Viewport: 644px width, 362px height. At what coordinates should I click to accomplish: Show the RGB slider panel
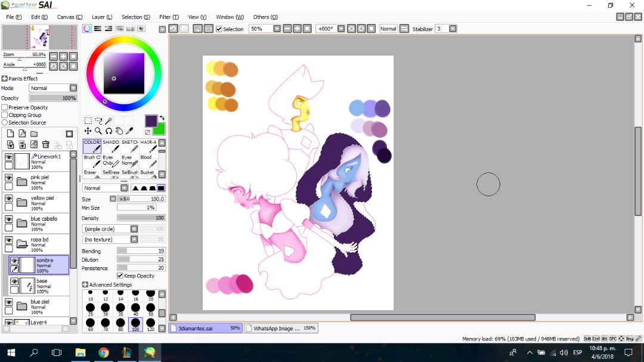tap(98, 29)
